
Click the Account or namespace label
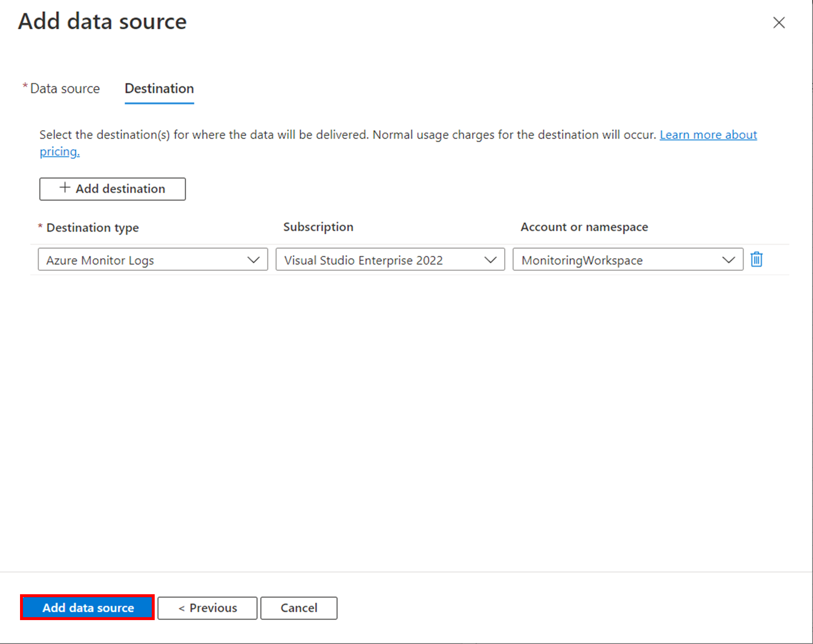point(584,227)
